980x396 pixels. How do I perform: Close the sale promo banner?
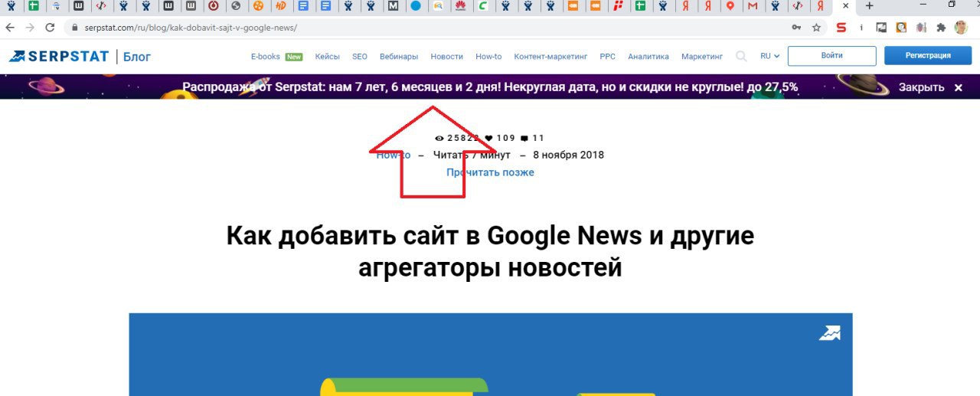(958, 87)
